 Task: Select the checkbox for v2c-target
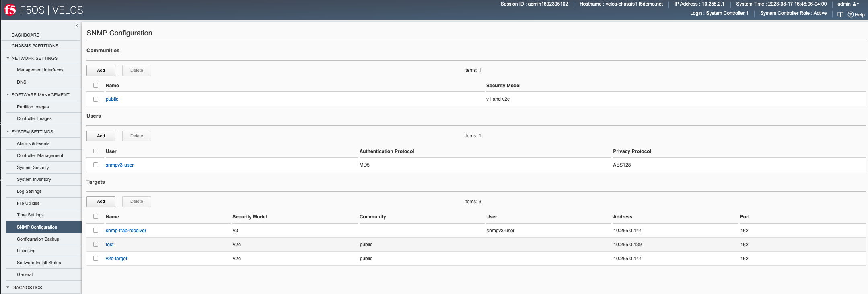pos(96,258)
